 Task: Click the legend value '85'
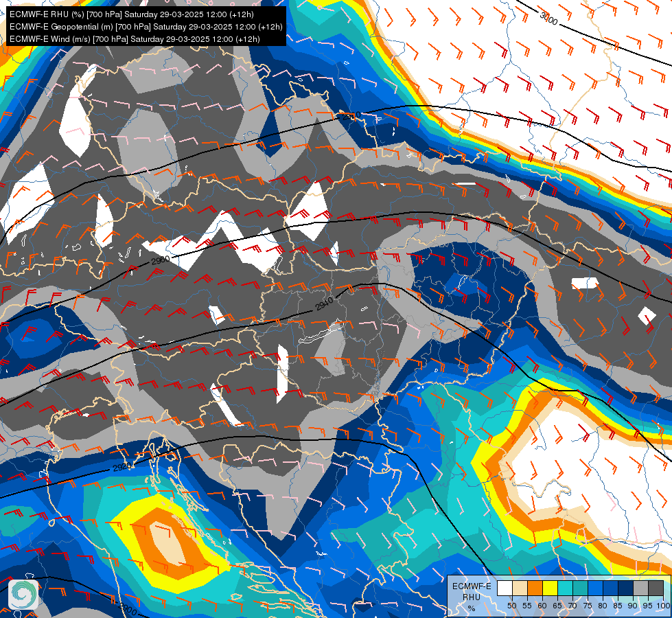[618, 606]
